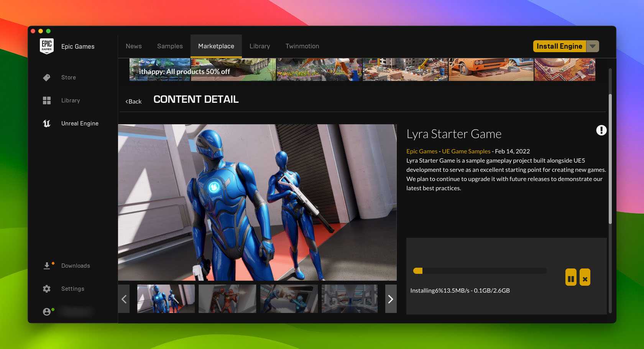This screenshot has height=349, width=644.
Task: Switch to the Samples tab
Action: pyautogui.click(x=170, y=46)
